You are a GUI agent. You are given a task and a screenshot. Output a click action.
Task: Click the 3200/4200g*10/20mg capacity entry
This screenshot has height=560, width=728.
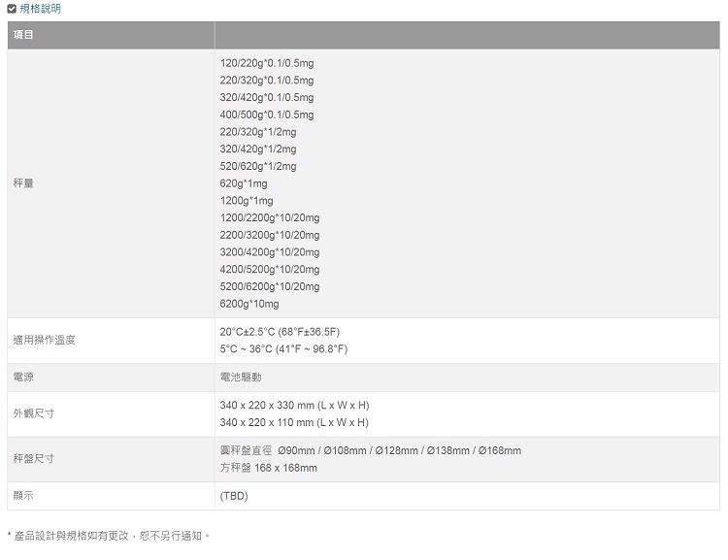pyautogui.click(x=270, y=252)
